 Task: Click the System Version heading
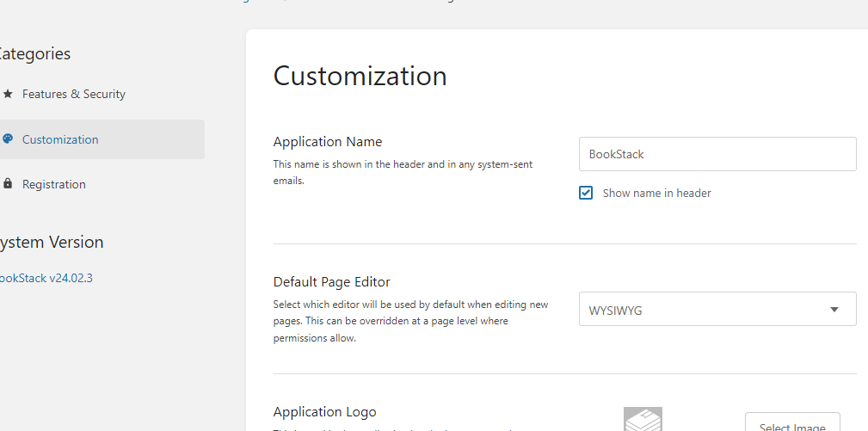[51, 242]
